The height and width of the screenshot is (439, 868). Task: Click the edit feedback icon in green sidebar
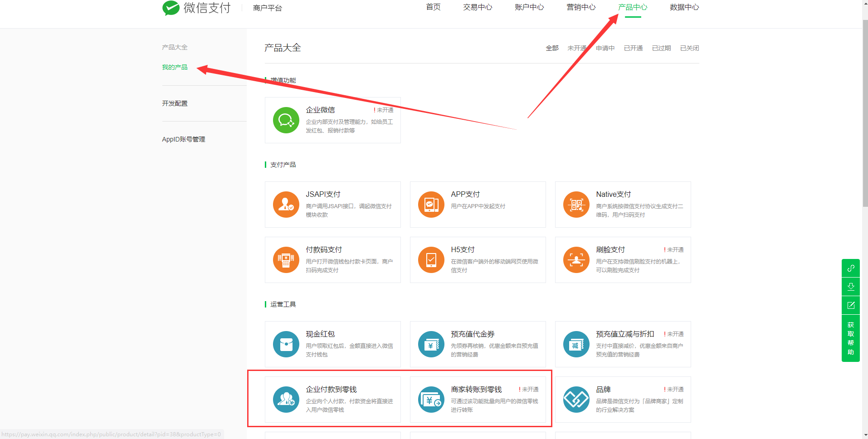tap(851, 305)
